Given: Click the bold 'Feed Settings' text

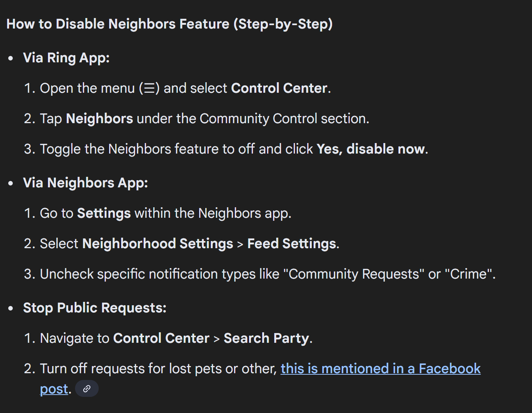Looking at the screenshot, I should point(292,244).
